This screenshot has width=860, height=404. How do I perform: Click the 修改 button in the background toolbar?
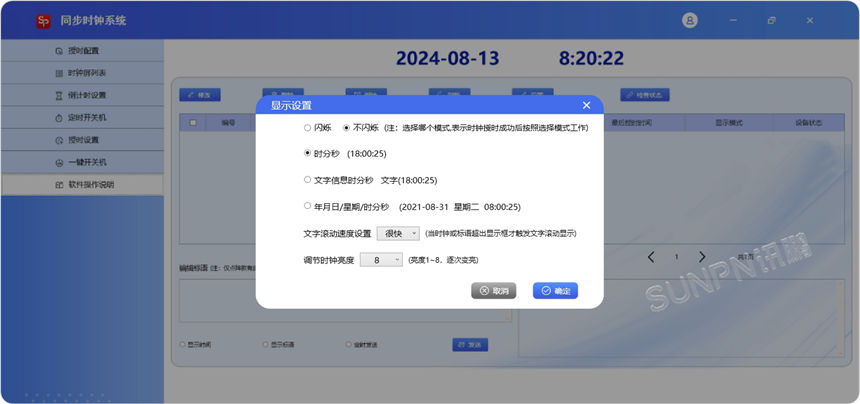pyautogui.click(x=200, y=95)
